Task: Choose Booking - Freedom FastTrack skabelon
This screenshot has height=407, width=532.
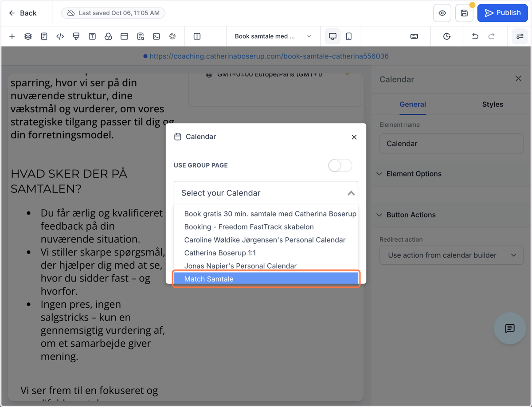Action: point(266,227)
